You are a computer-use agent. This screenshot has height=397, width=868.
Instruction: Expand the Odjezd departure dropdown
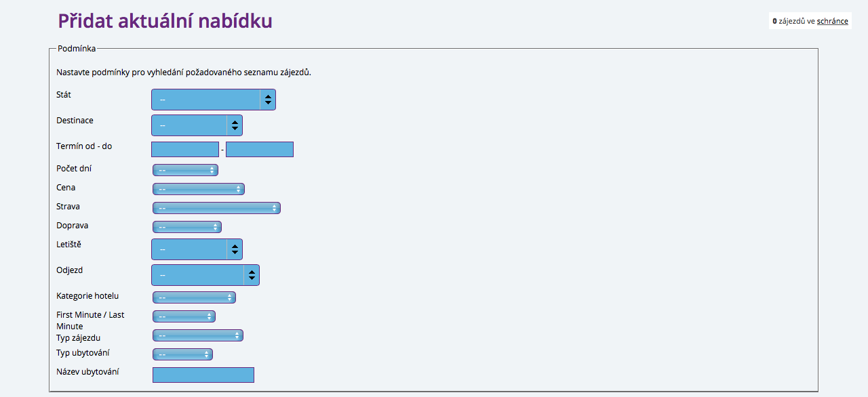(x=205, y=275)
